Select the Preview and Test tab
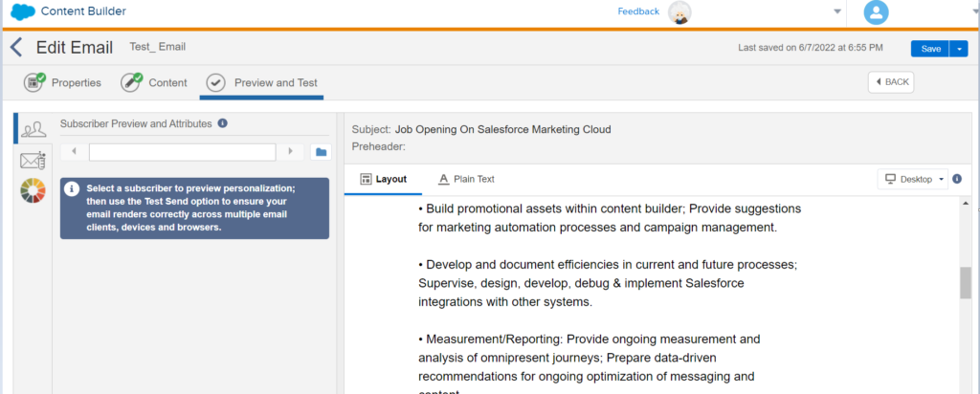 [261, 82]
